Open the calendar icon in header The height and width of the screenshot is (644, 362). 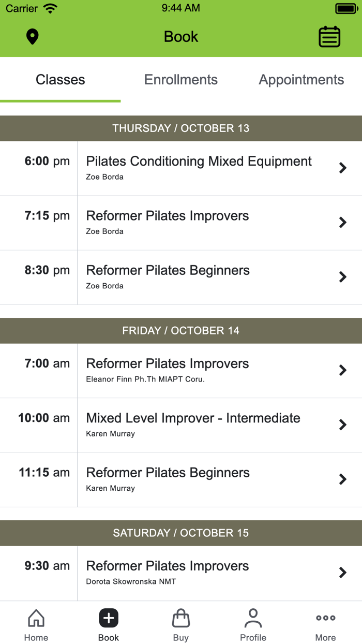coord(329,37)
